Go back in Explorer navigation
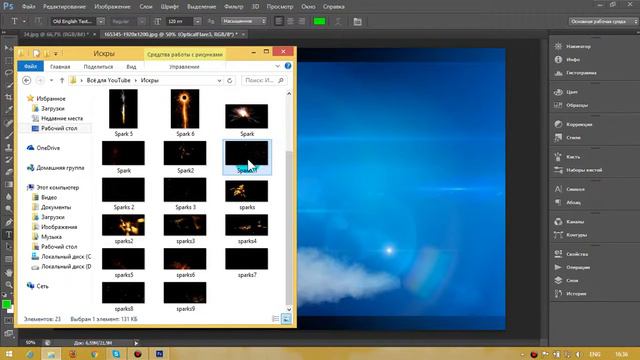The height and width of the screenshot is (360, 640). (x=27, y=80)
